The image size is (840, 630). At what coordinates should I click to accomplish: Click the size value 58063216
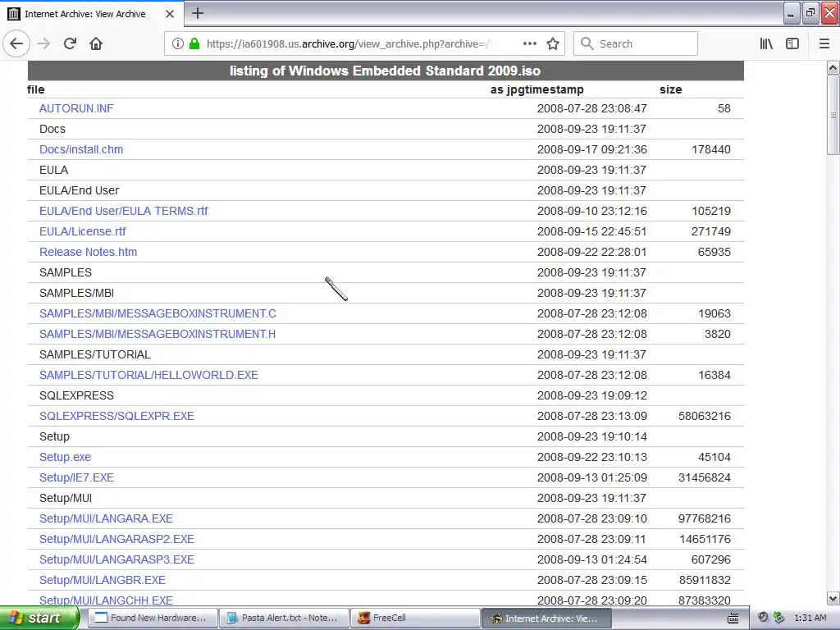coord(705,416)
